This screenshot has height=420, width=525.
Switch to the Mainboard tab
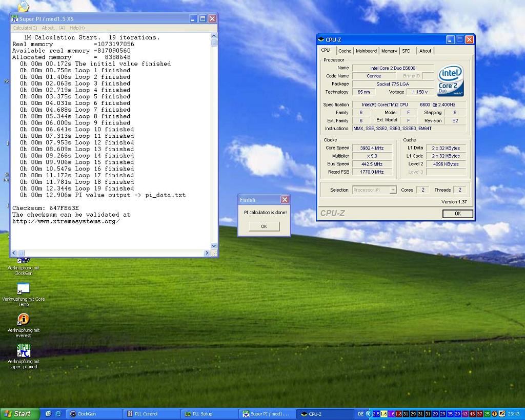click(x=366, y=51)
